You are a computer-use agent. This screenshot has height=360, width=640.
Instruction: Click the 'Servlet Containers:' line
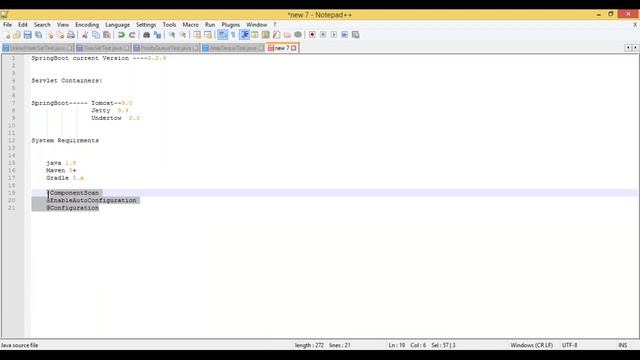coord(67,81)
